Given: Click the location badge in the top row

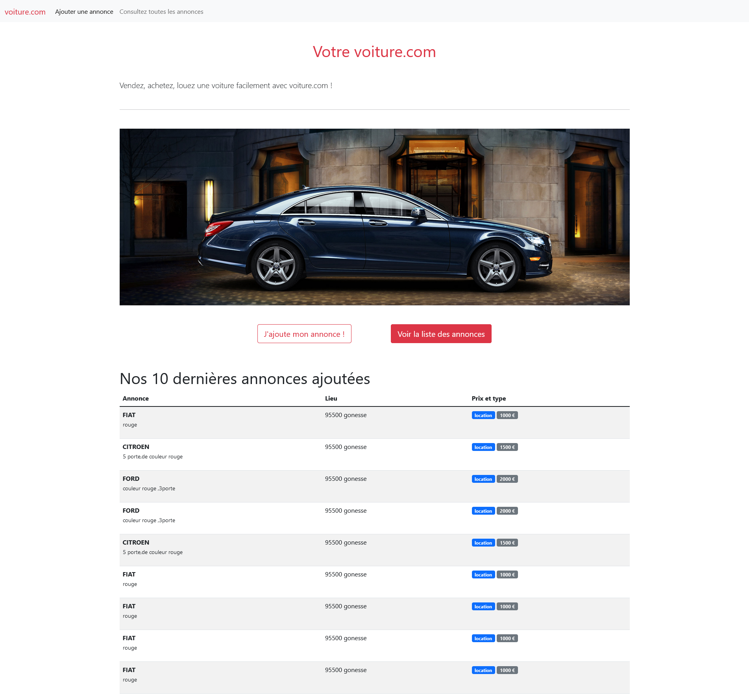Looking at the screenshot, I should click(483, 415).
